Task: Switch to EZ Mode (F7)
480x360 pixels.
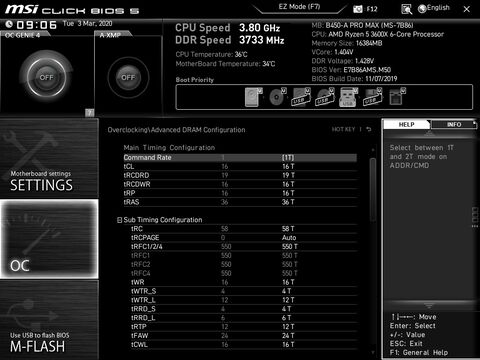Action: point(299,7)
